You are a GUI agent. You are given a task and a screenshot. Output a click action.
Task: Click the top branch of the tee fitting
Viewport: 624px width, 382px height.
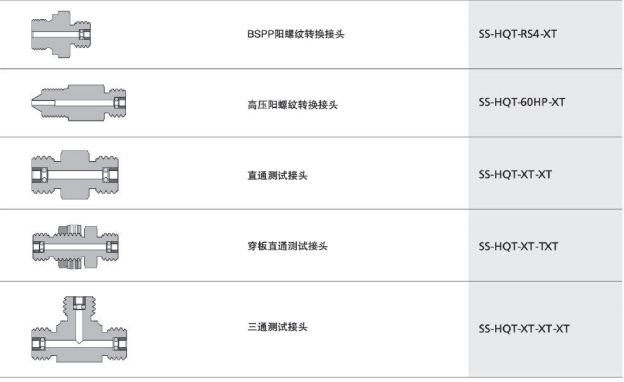point(79,309)
